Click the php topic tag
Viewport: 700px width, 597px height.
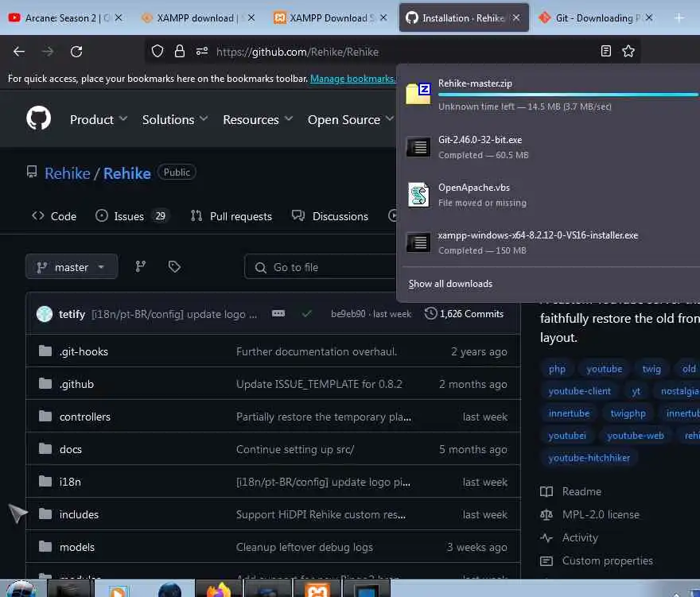[557, 369]
